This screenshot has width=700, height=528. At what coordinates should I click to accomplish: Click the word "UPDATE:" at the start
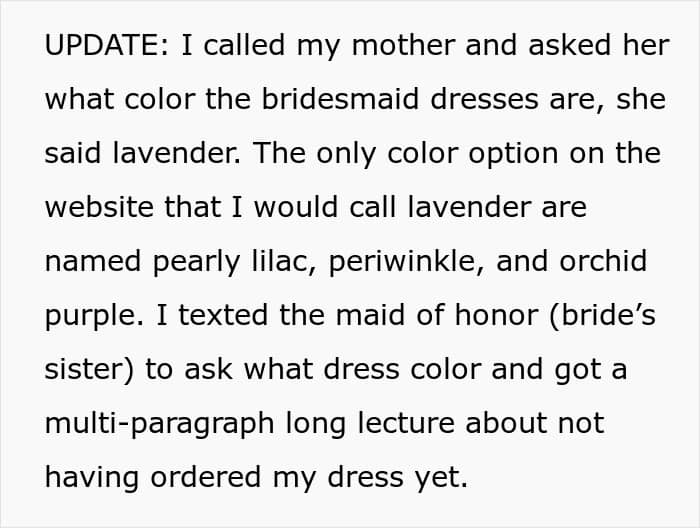107,45
